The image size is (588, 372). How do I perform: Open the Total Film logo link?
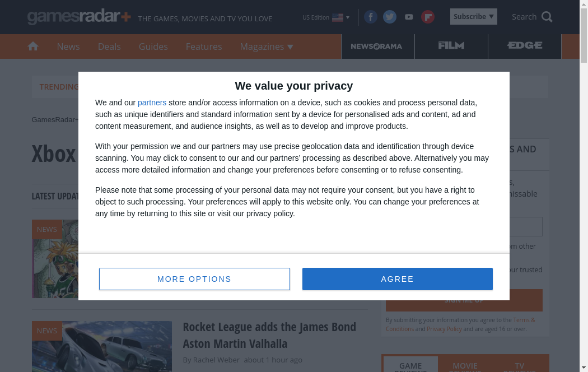coord(451,46)
